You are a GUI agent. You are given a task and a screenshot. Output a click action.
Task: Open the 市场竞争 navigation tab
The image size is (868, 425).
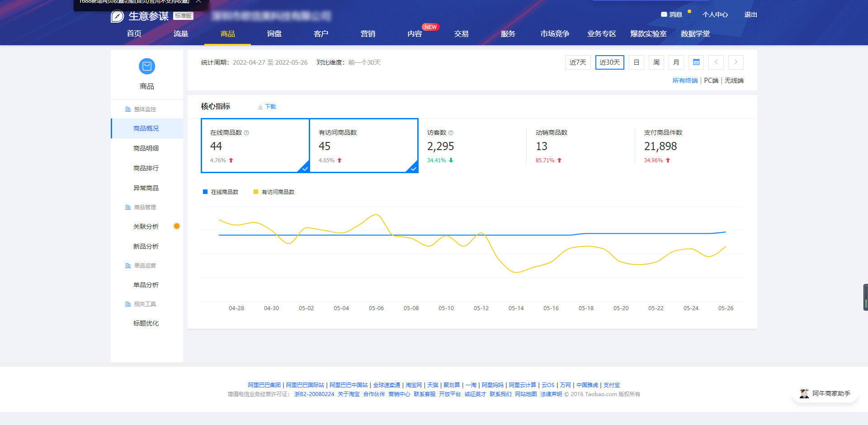555,33
